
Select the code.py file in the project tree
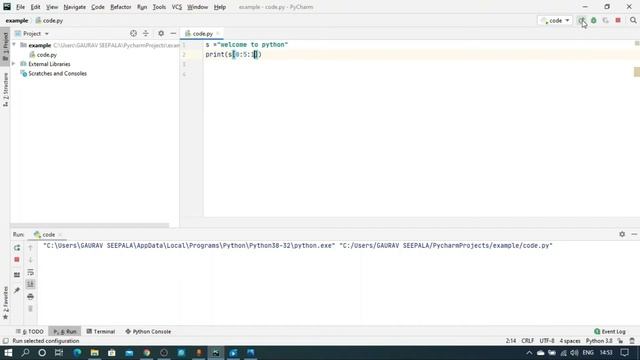43,55
